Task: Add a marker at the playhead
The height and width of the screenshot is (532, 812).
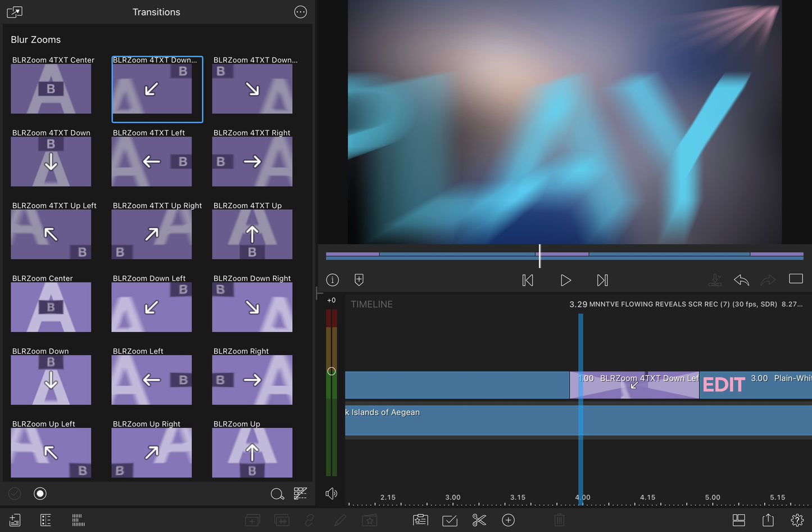Action: [359, 280]
